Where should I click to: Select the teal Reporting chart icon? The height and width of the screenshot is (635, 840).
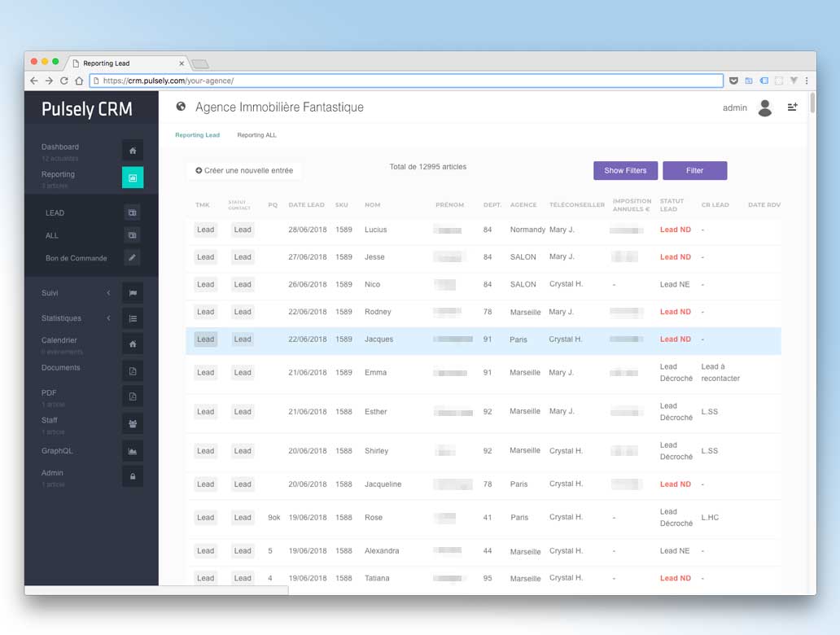pos(133,178)
